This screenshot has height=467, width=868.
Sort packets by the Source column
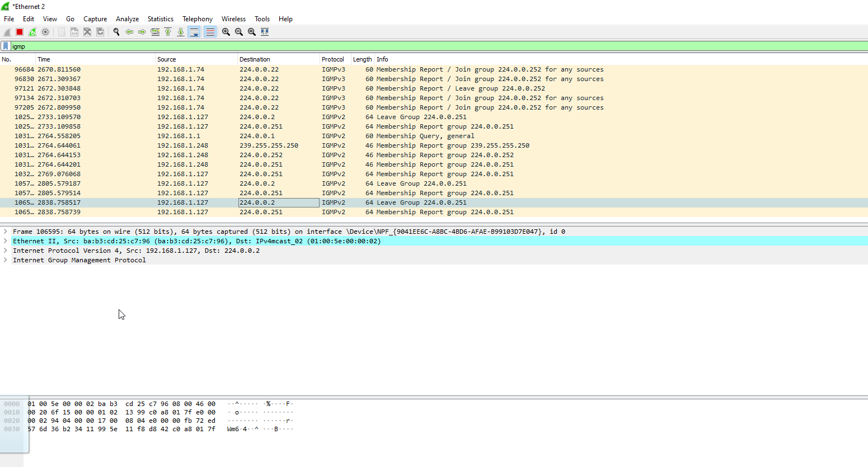196,59
